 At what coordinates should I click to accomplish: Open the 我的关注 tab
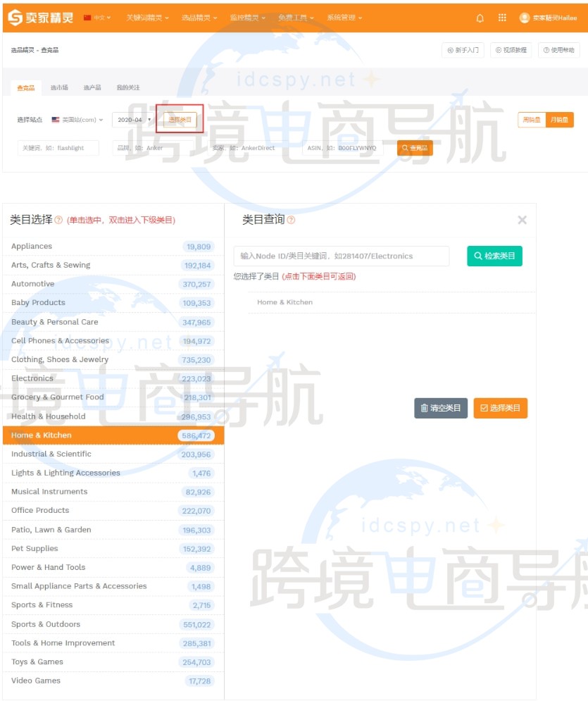click(127, 87)
